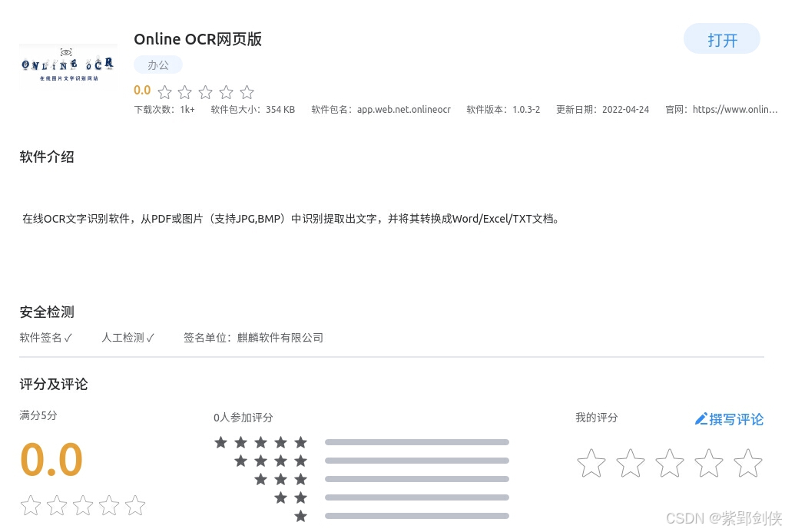This screenshot has width=785, height=532.
Task: Rate four stars under 我的评分
Action: pos(708,463)
